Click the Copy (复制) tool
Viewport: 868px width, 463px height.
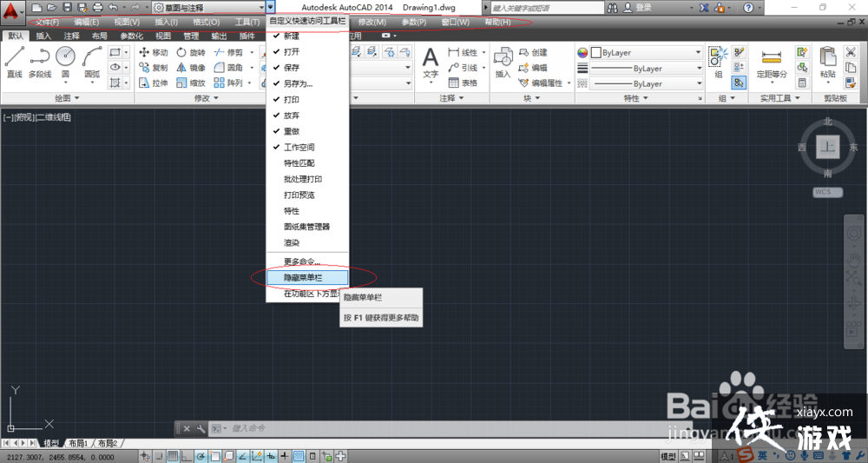point(154,68)
